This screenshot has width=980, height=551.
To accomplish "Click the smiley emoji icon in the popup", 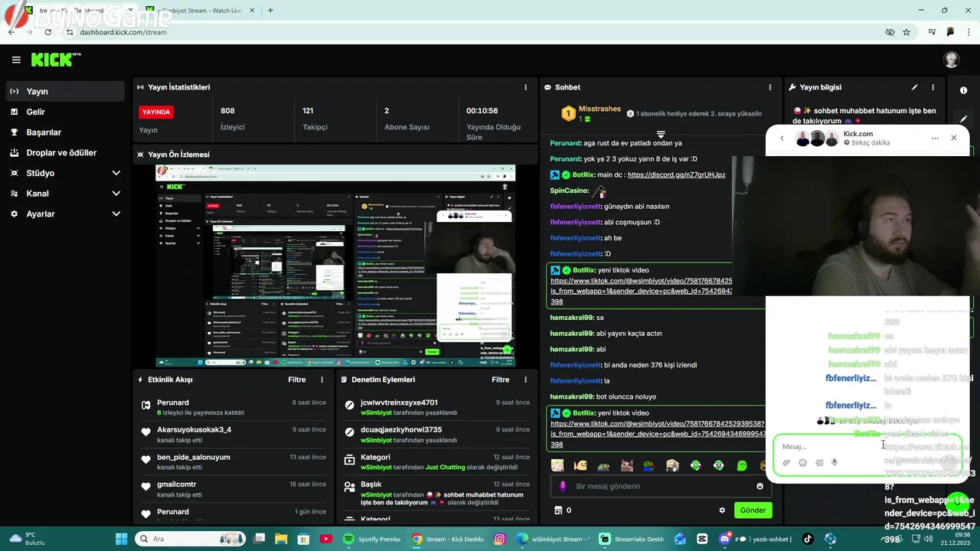I will [x=802, y=463].
